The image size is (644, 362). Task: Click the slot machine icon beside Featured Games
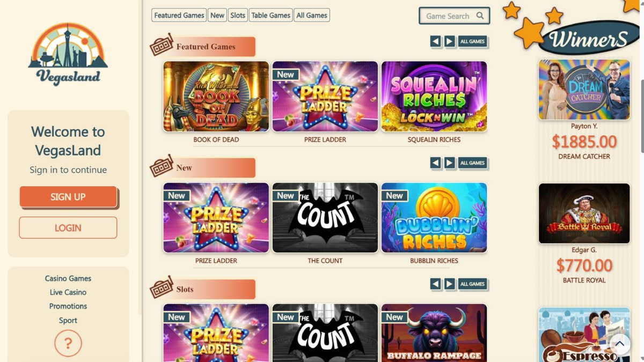pos(162,45)
